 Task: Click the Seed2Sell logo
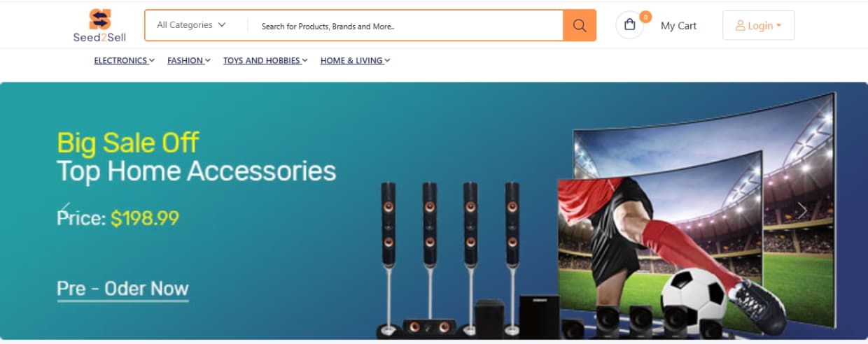tap(99, 25)
